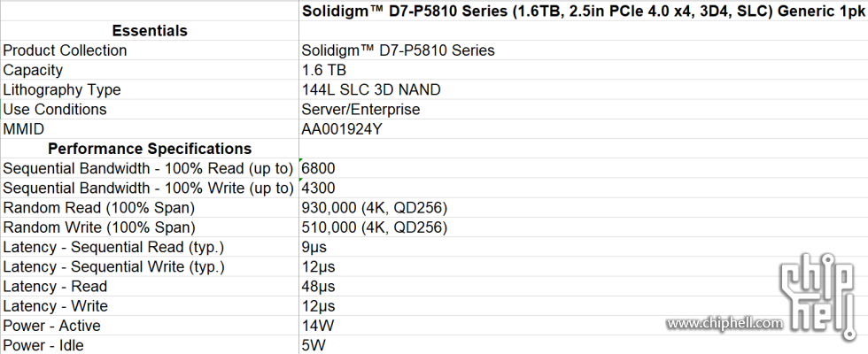This screenshot has height=354, width=868.
Task: Click the green error indicator on 4300 cell
Action: [301, 181]
